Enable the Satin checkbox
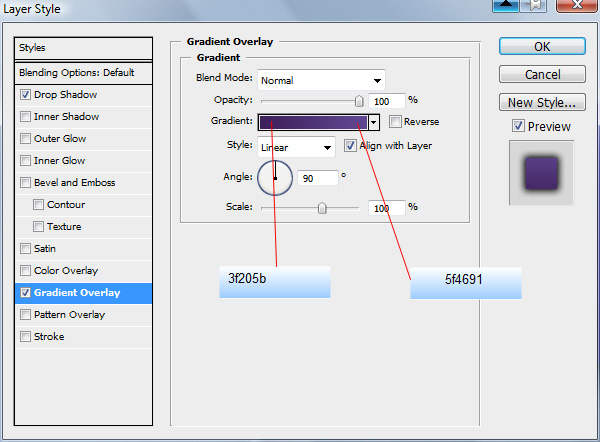600x442 pixels. click(x=25, y=248)
